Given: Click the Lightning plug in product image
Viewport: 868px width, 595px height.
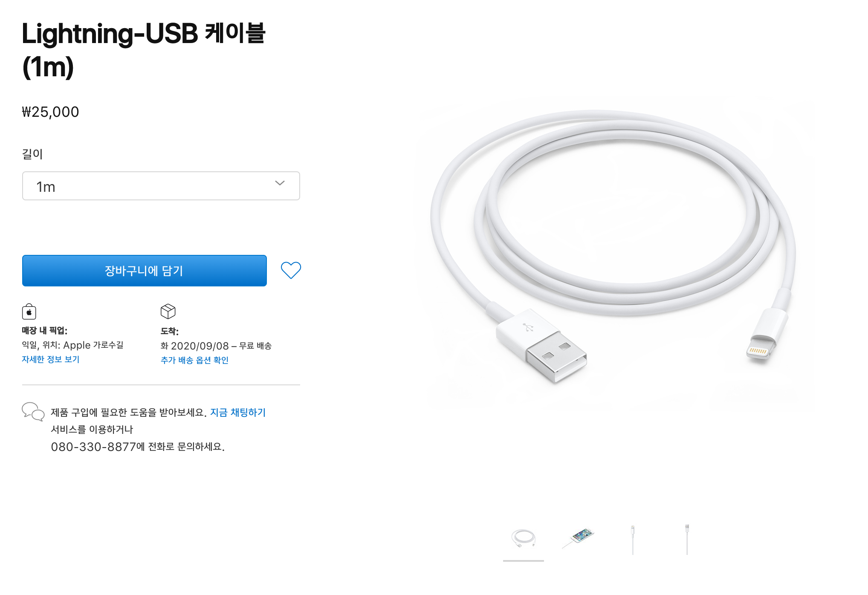Looking at the screenshot, I should tap(765, 335).
